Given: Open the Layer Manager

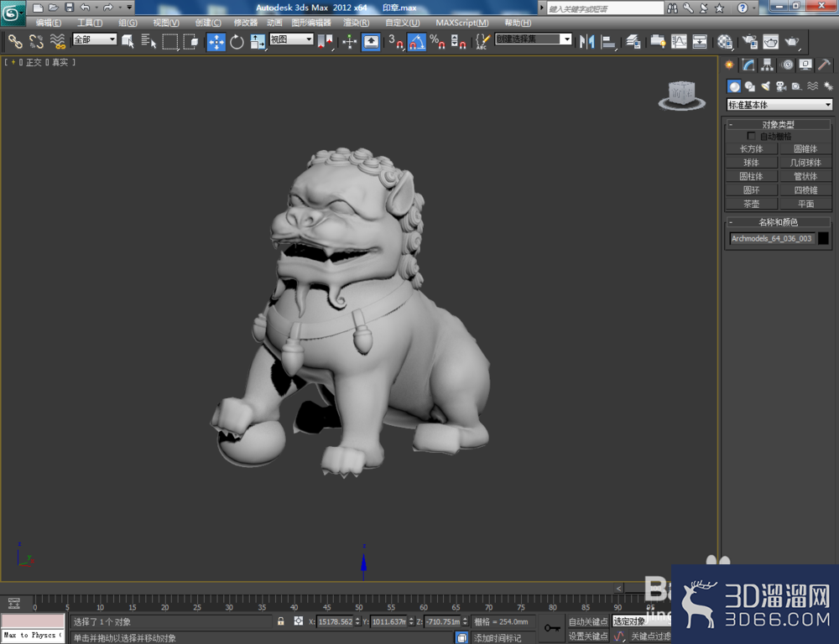Looking at the screenshot, I should tap(633, 42).
